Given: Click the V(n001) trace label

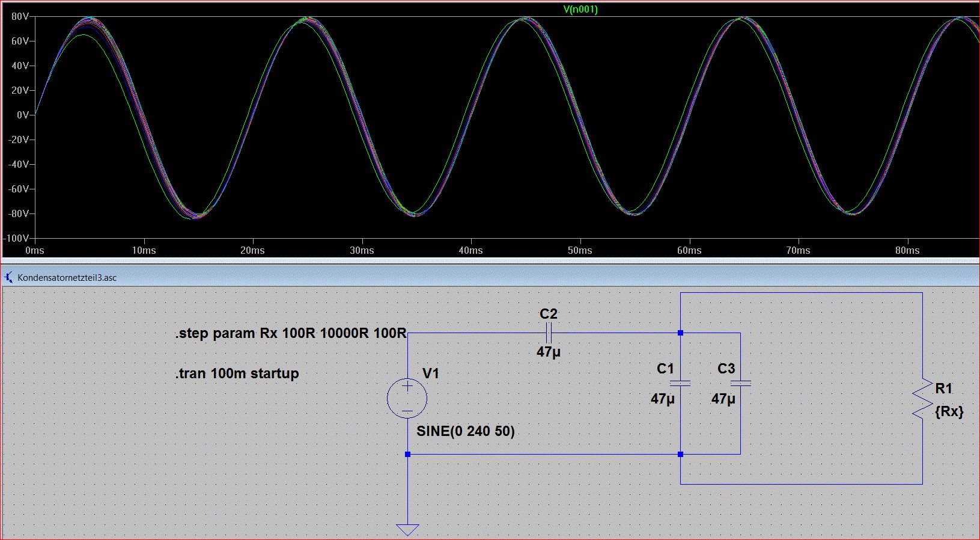Looking at the screenshot, I should 580,9.
